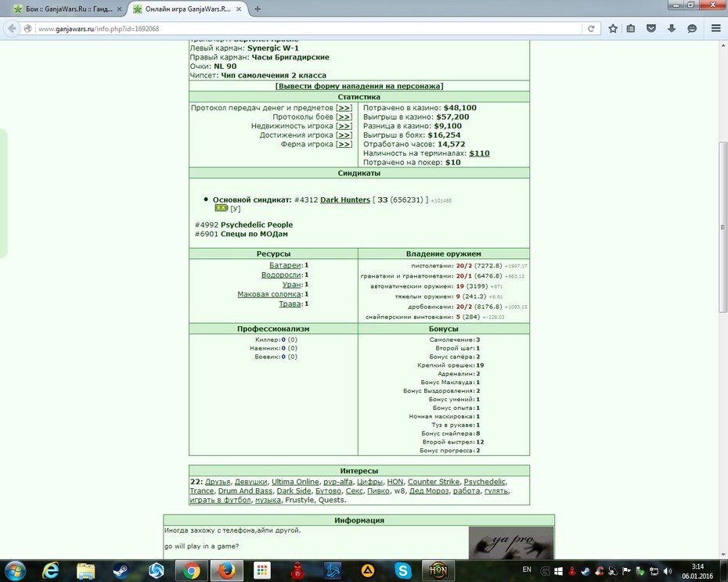This screenshot has width=728, height=582.
Task: Close the Бои GanjaWars.Ru tab
Action: [x=119, y=9]
